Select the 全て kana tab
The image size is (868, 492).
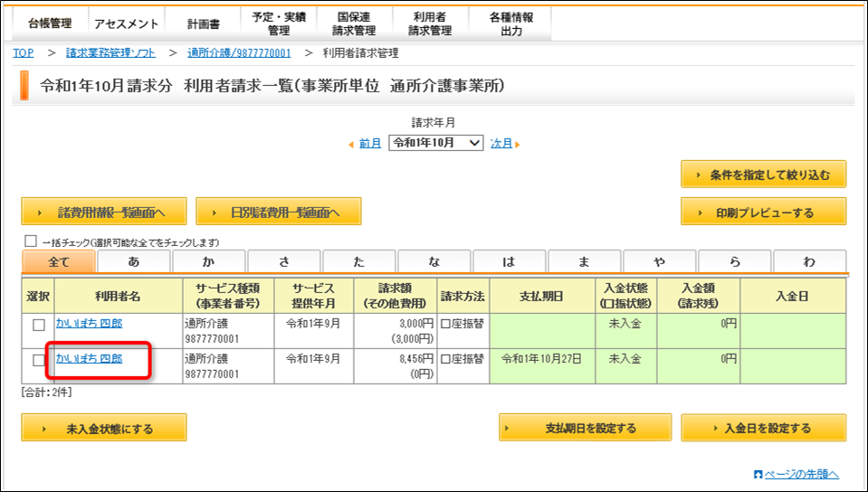pos(59,261)
